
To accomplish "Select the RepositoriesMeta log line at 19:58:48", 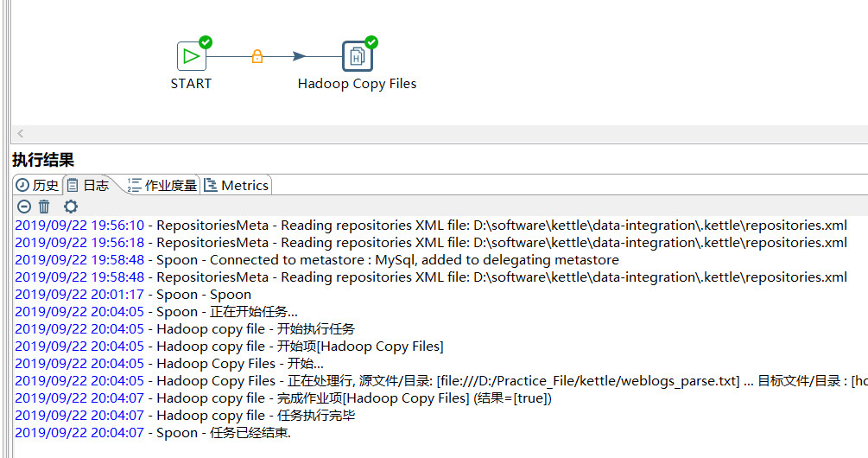I will 431,277.
